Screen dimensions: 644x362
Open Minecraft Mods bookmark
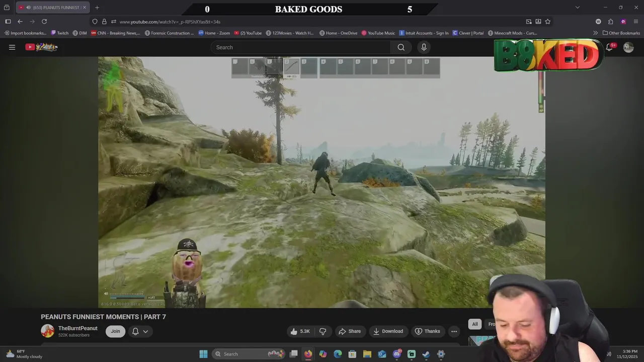click(x=512, y=33)
